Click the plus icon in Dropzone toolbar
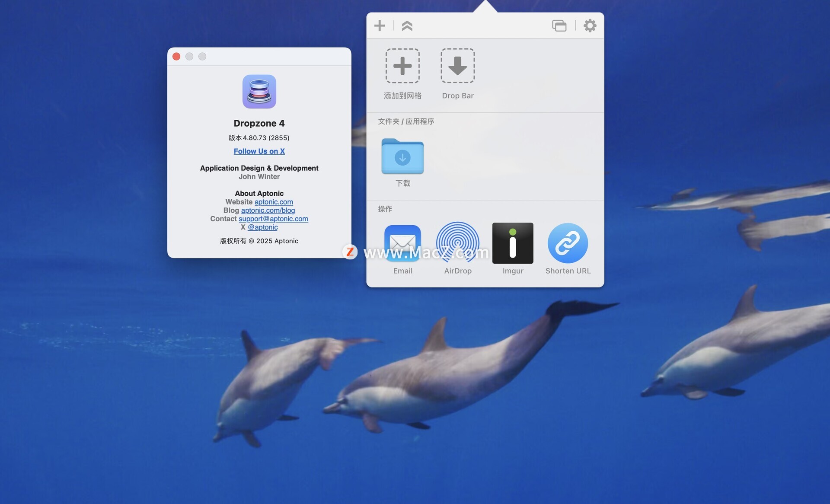This screenshot has height=504, width=830. pos(380,26)
